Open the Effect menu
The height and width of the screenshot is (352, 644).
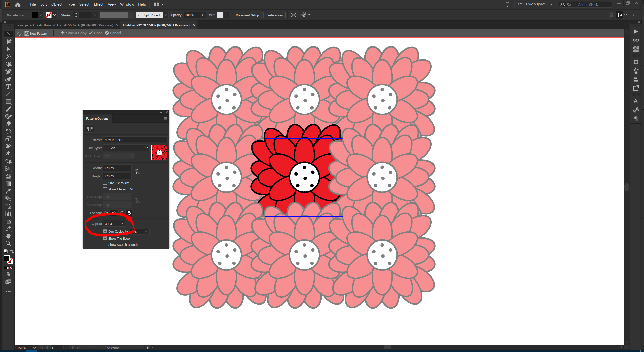click(98, 4)
